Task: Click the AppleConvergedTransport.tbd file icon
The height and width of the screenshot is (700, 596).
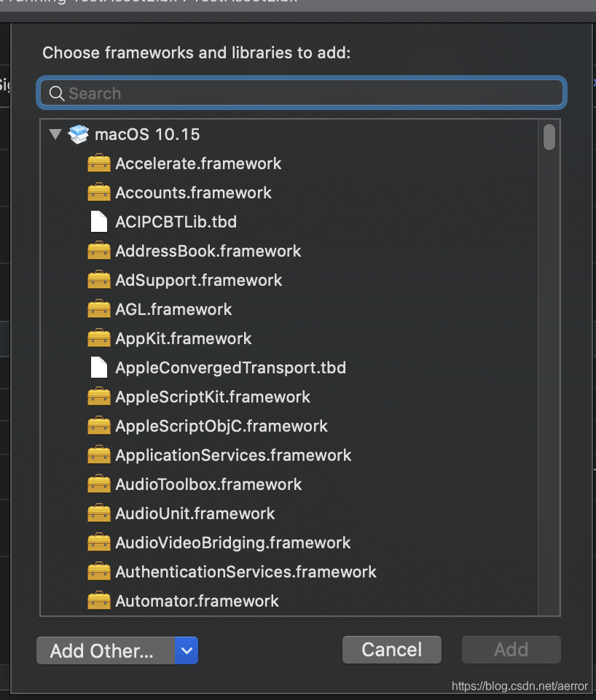Action: [x=99, y=367]
